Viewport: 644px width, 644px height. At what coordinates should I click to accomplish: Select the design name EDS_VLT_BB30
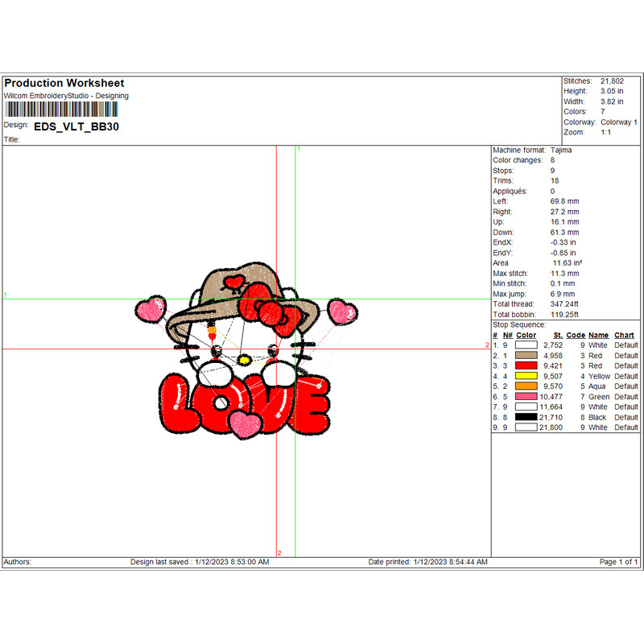76,126
